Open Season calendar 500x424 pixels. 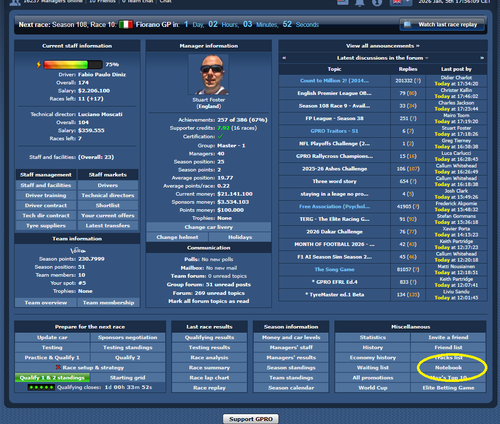pos(291,388)
